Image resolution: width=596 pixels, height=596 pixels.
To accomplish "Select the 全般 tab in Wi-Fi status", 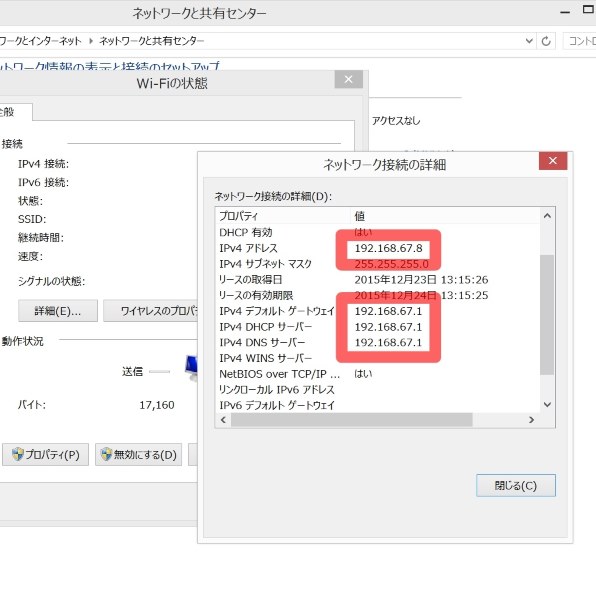I will pos(14,112).
